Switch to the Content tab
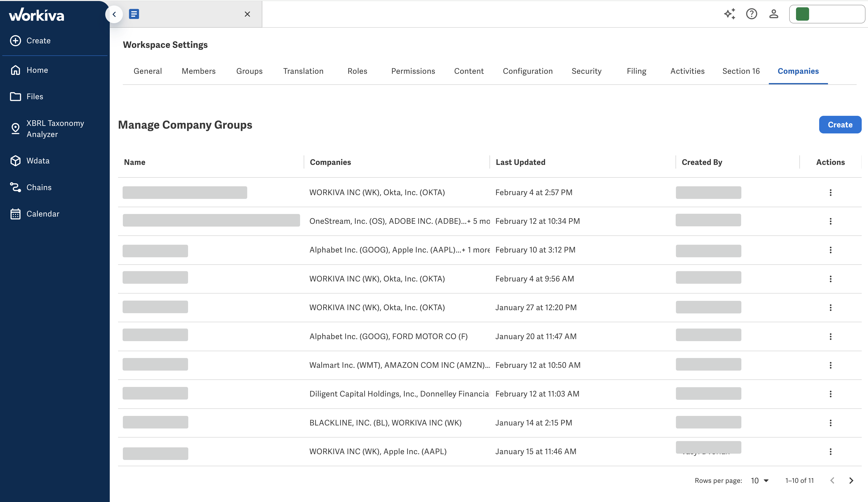 click(x=469, y=71)
